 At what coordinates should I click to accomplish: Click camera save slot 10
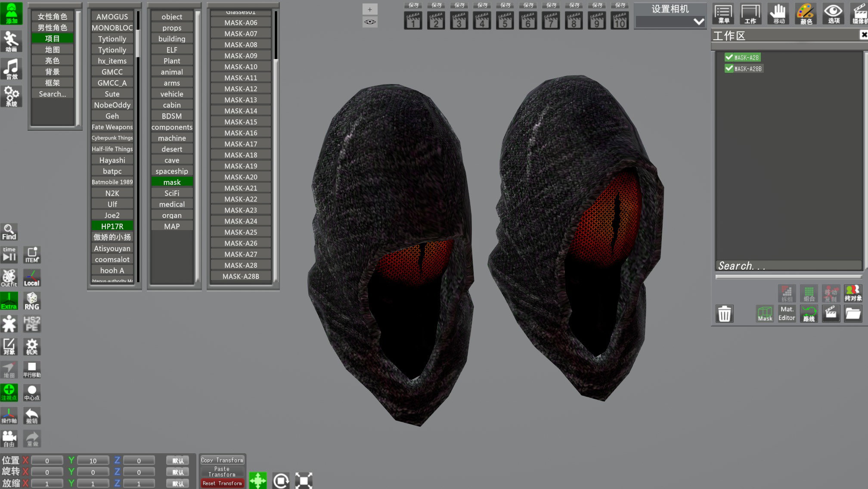coord(620,20)
